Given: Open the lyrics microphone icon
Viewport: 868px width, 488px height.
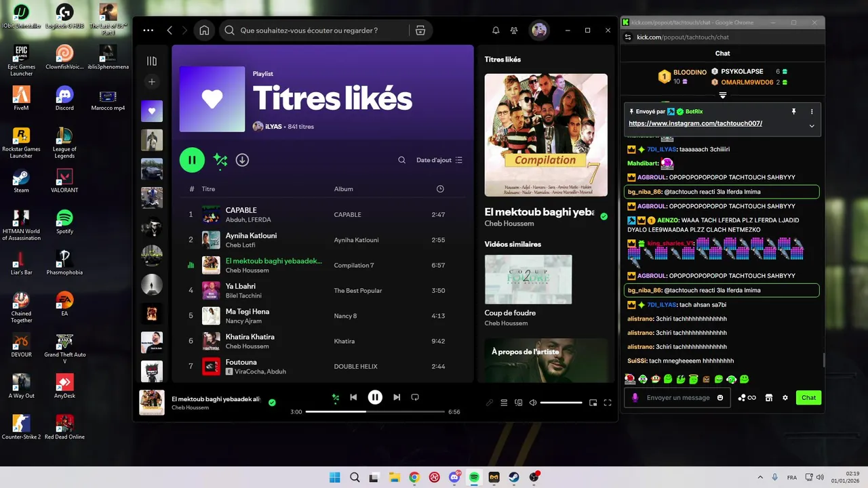Looking at the screenshot, I should point(490,403).
